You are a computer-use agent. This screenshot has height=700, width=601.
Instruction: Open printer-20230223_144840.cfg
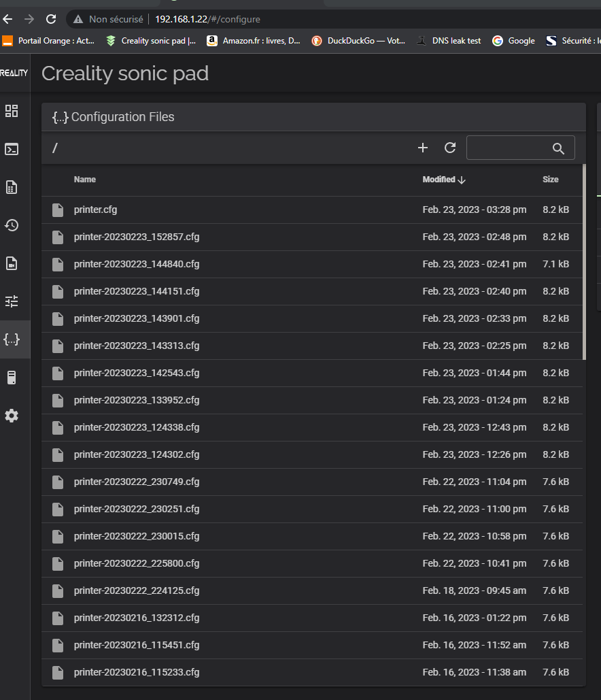tap(137, 264)
